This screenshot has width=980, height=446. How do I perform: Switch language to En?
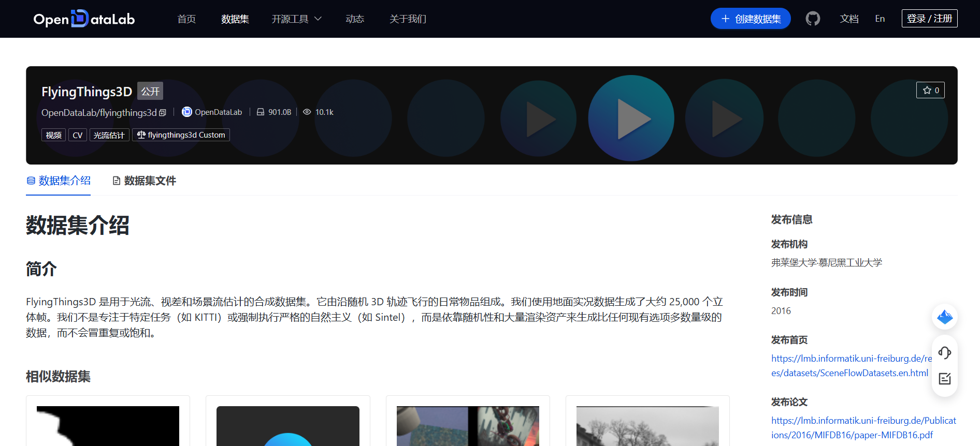pos(880,19)
